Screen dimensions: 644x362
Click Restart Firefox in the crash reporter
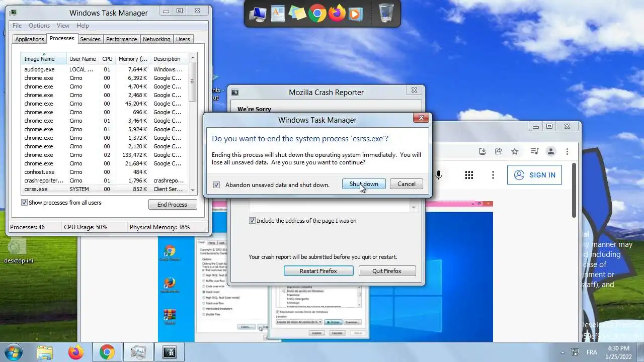point(318,271)
